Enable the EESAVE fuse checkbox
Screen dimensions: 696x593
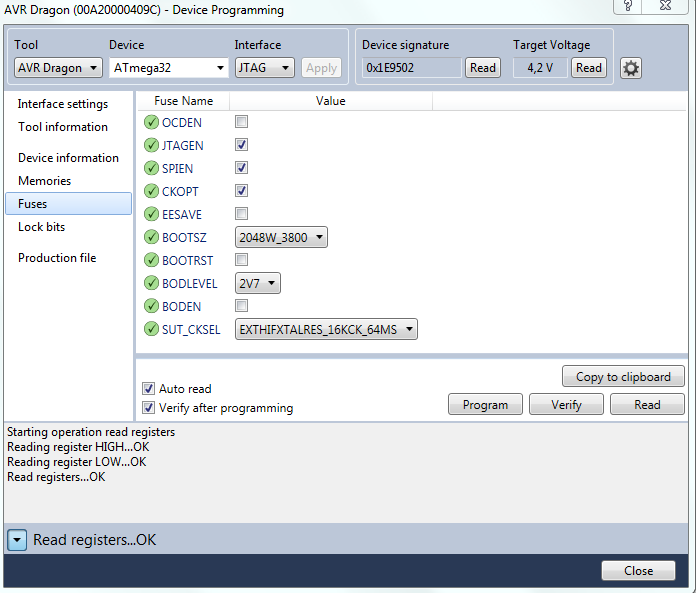[x=241, y=214]
